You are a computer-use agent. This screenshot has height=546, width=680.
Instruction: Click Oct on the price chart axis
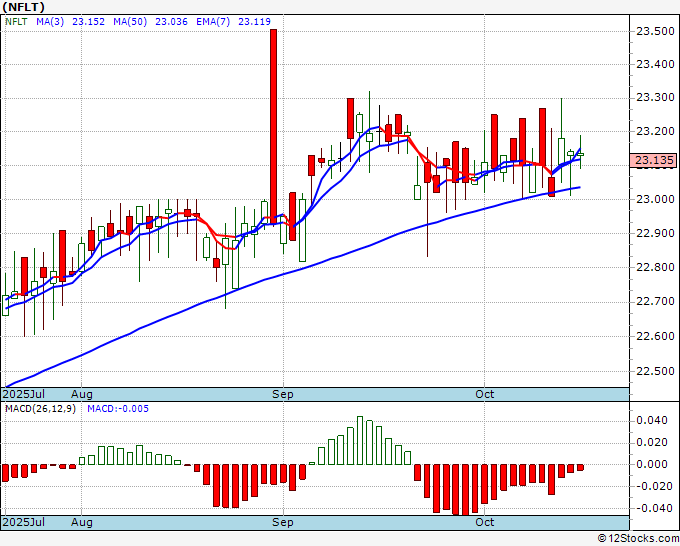[484, 394]
